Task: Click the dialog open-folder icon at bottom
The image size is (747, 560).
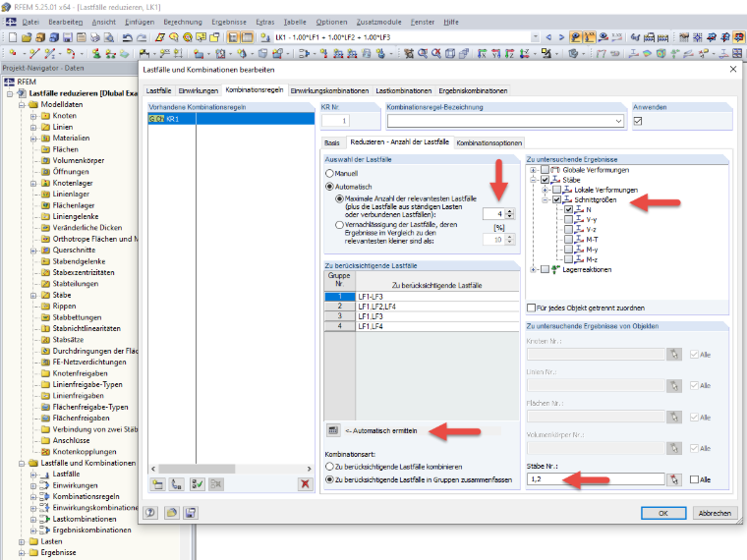Action: (171, 513)
